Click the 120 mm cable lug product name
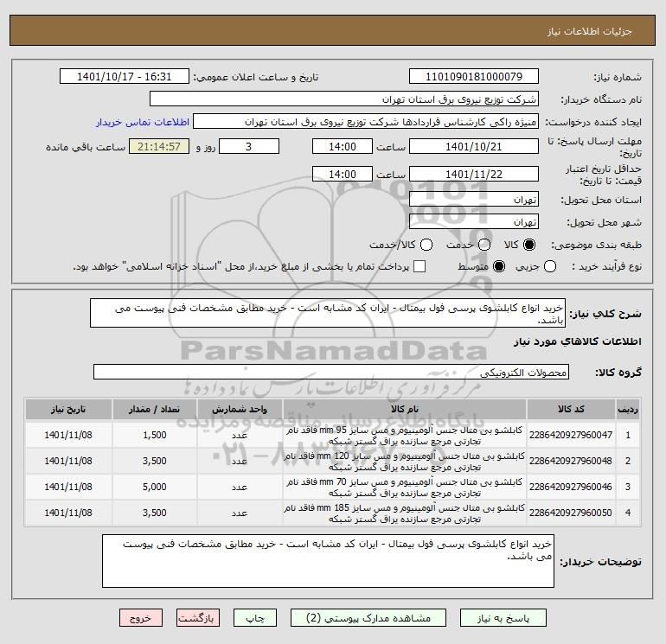Viewport: 666px width, 644px height. [x=405, y=462]
